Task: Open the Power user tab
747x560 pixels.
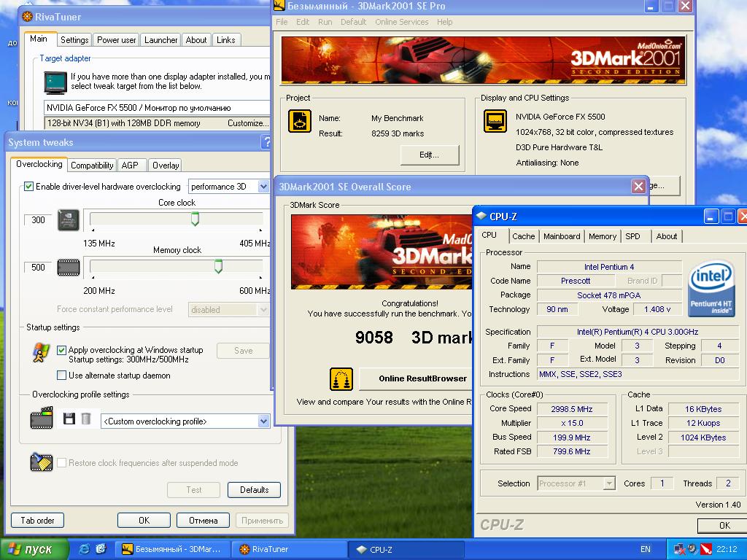Action: tap(116, 40)
